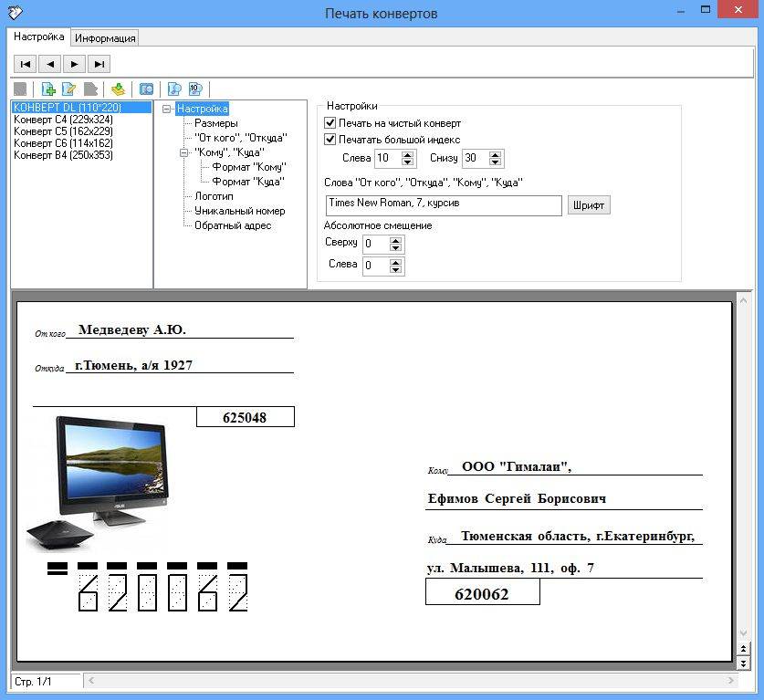This screenshot has height=700, width=764.
Task: Select the "Кому", "Куда" tree item
Action: point(229,152)
